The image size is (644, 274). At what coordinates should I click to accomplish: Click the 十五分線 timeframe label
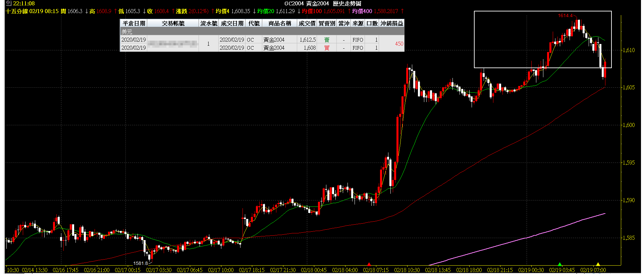[16, 11]
